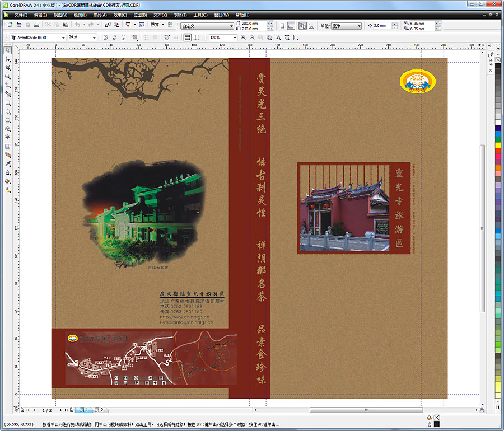The height and width of the screenshot is (431, 504).
Task: Select the Pick tool in the toolbox
Action: [x=8, y=50]
